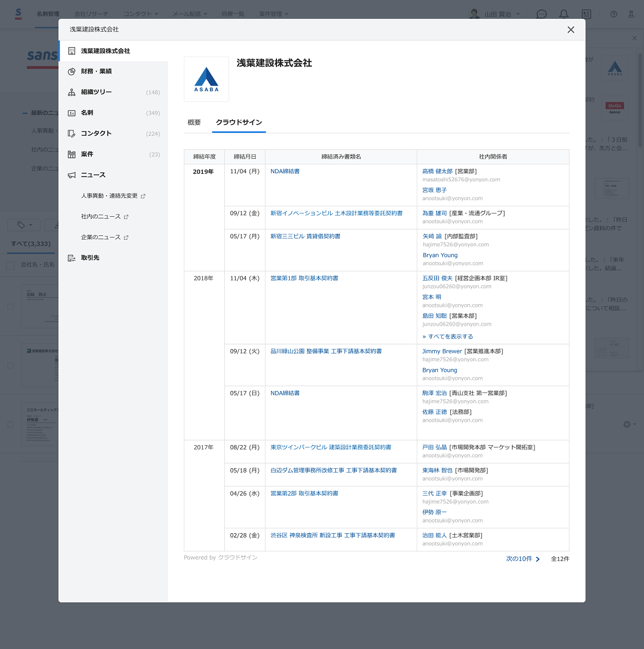Click the 取引先 icon in the sidebar

click(x=71, y=258)
